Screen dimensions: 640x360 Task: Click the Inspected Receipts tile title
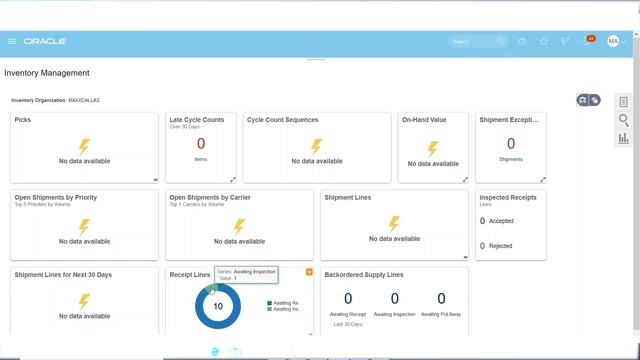tap(508, 197)
